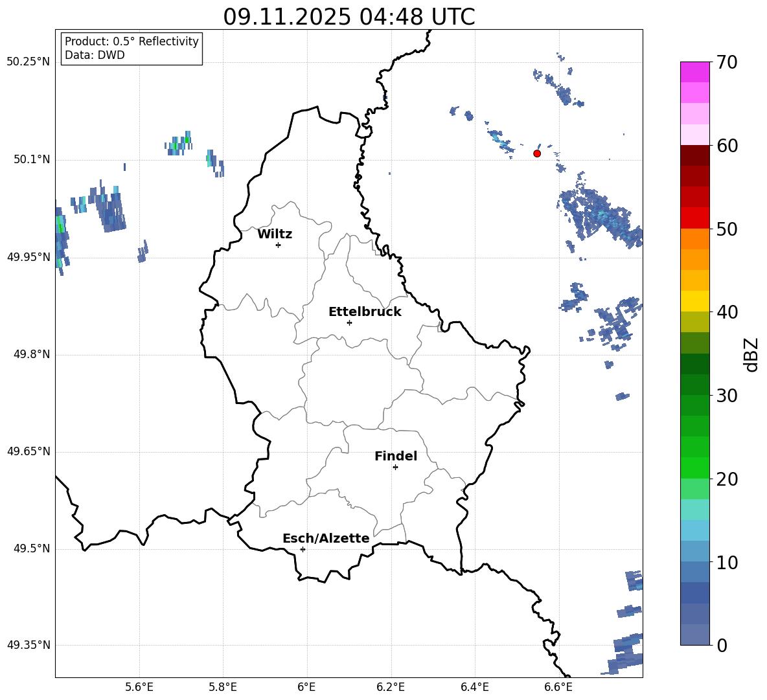The height and width of the screenshot is (700, 767).
Task: Click the red dot marker on the map
Action: pyautogui.click(x=536, y=153)
